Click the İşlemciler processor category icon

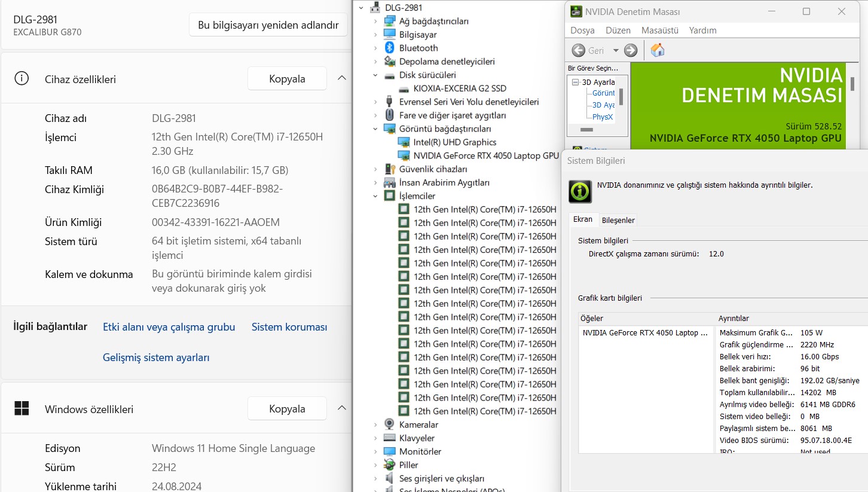389,196
